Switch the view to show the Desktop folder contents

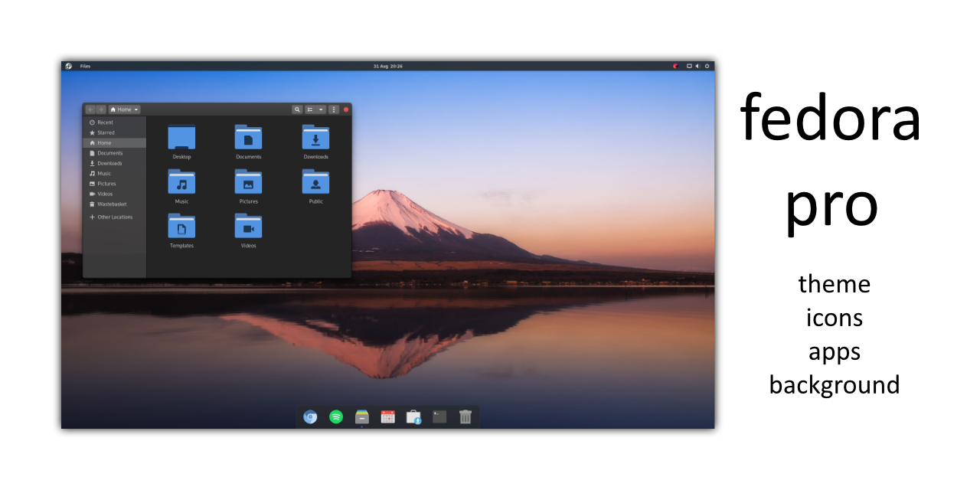click(x=181, y=139)
